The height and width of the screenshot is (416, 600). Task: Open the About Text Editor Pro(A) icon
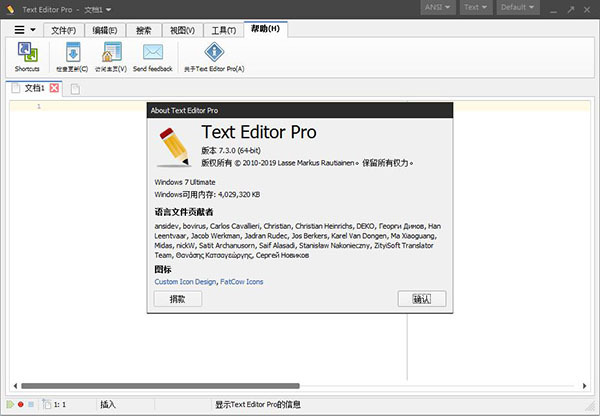(214, 57)
